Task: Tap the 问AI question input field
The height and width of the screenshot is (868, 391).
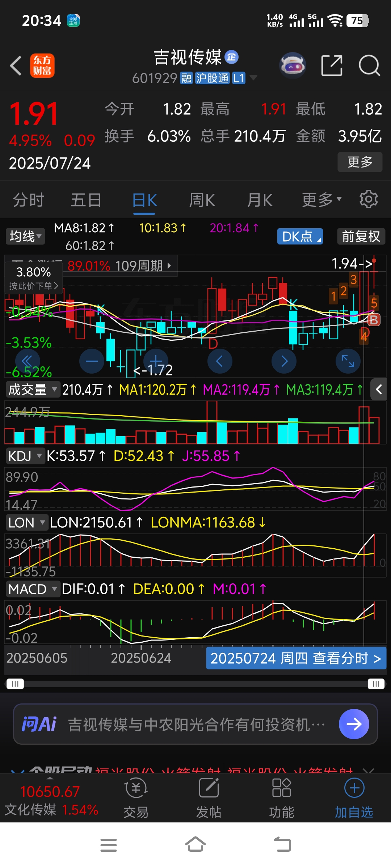Action: click(x=195, y=724)
